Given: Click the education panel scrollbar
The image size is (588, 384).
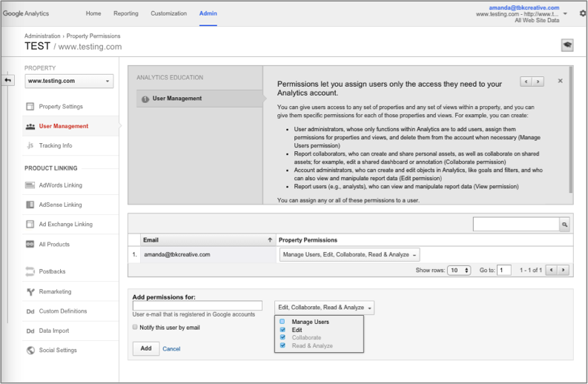Looking at the screenshot, I should point(571,130).
